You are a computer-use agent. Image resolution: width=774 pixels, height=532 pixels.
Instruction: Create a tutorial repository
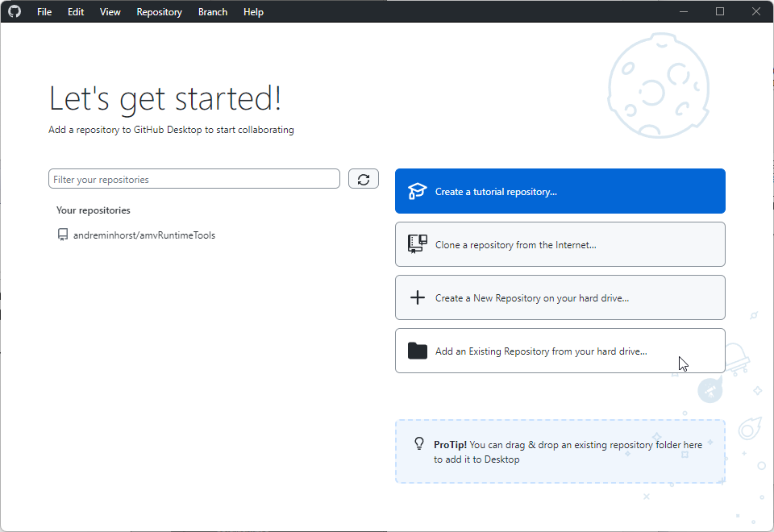(560, 191)
